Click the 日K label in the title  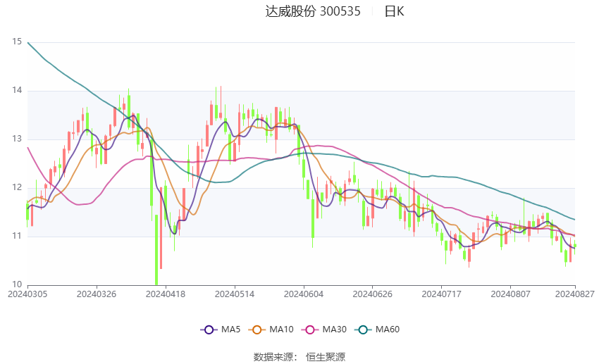pyautogui.click(x=394, y=11)
